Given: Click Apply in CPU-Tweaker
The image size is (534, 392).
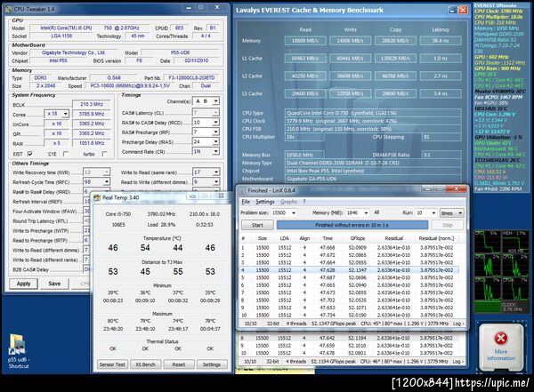Looking at the screenshot, I should click(23, 284).
